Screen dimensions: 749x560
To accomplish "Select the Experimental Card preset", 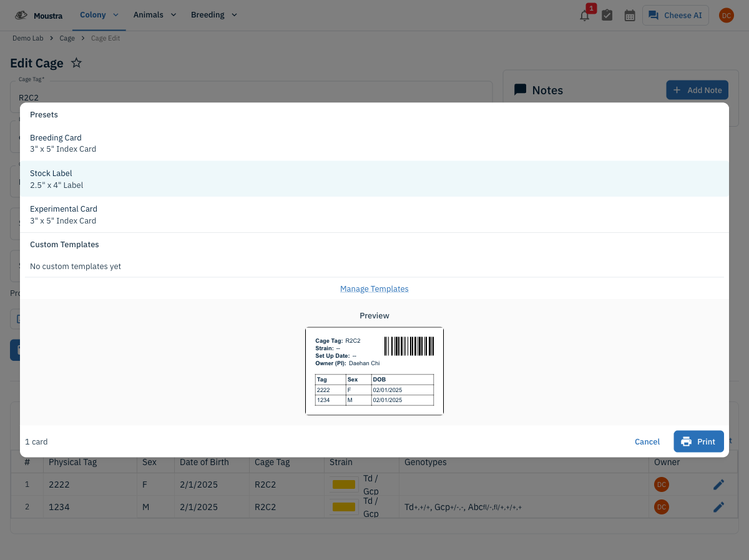I will [x=374, y=214].
